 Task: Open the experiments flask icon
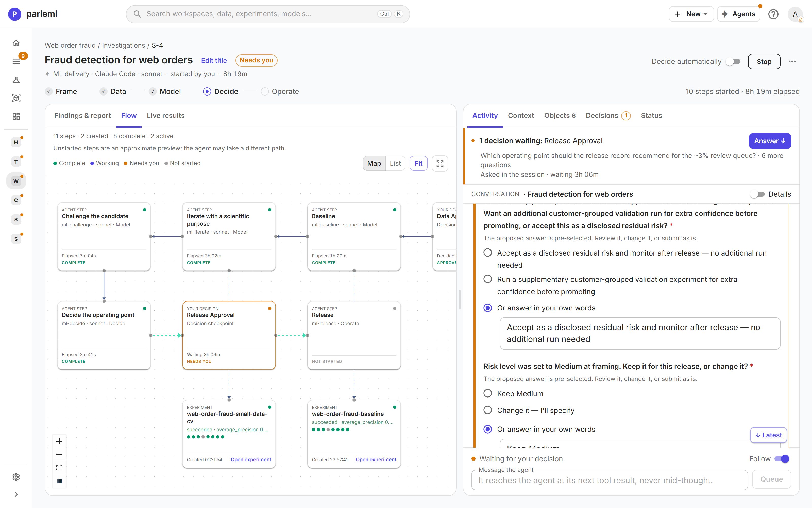click(16, 80)
